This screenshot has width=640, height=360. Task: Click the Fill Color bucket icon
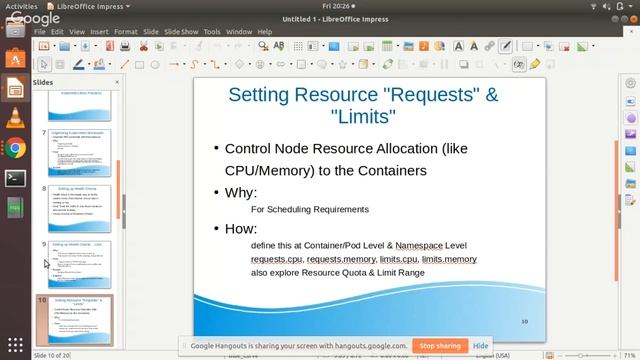tap(99, 64)
